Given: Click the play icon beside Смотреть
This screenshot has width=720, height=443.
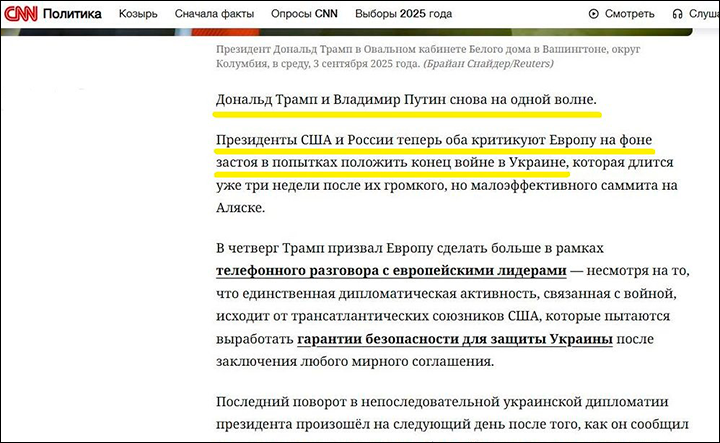Looking at the screenshot, I should (594, 14).
